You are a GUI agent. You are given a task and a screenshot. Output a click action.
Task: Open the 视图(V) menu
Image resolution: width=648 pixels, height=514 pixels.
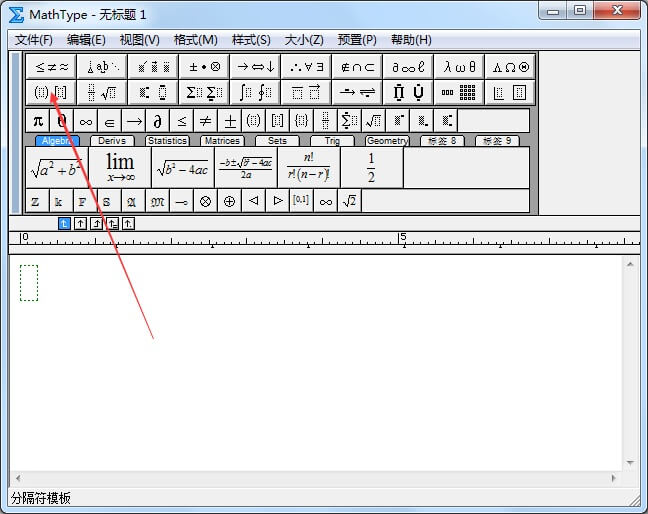[139, 40]
